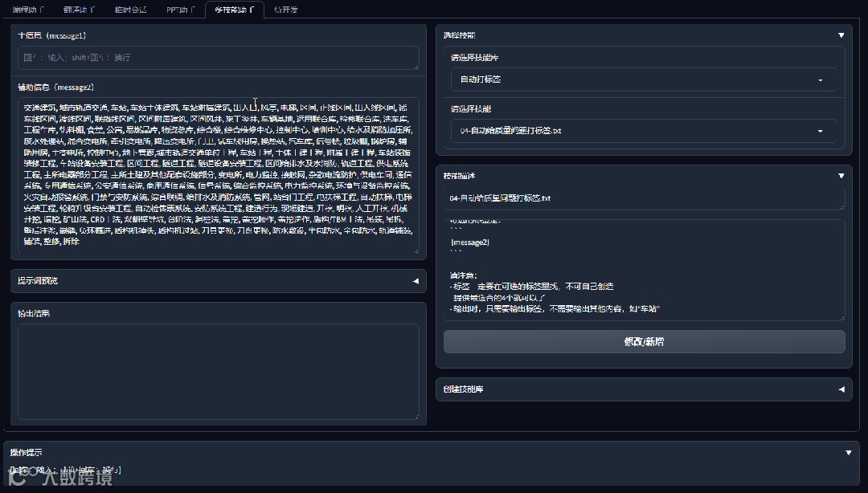The image size is (868, 493).
Task: Switch to the 翻译助手 tab
Action: tap(79, 10)
